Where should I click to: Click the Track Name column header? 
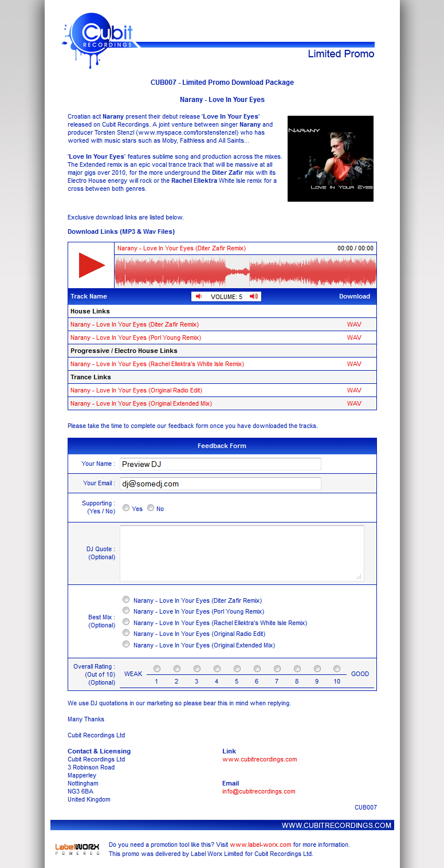pyautogui.click(x=89, y=296)
